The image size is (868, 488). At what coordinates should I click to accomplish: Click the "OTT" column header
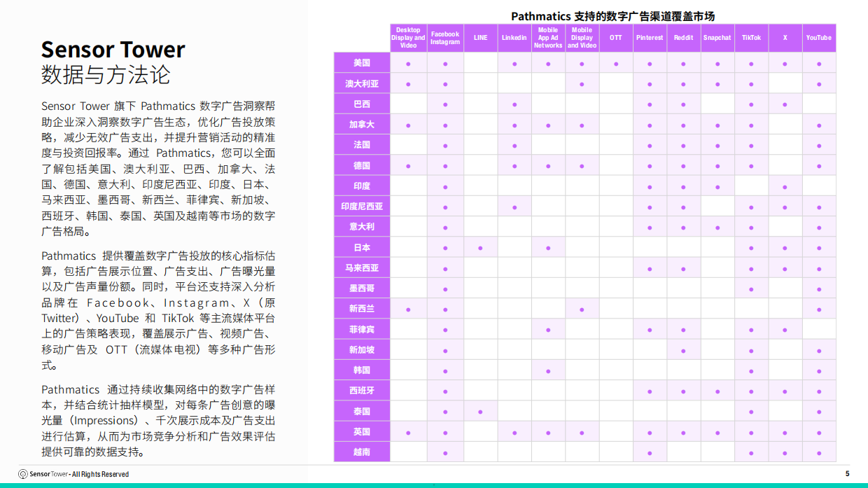(x=615, y=38)
